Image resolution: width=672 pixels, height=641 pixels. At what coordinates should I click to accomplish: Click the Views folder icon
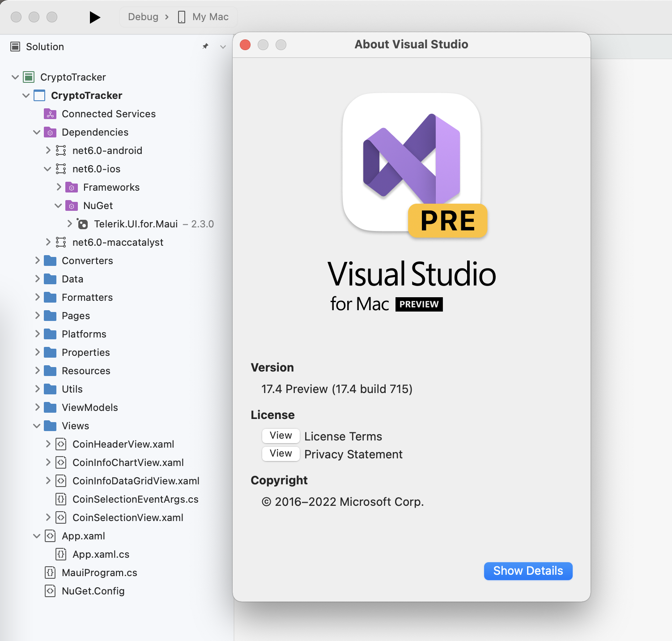[50, 426]
